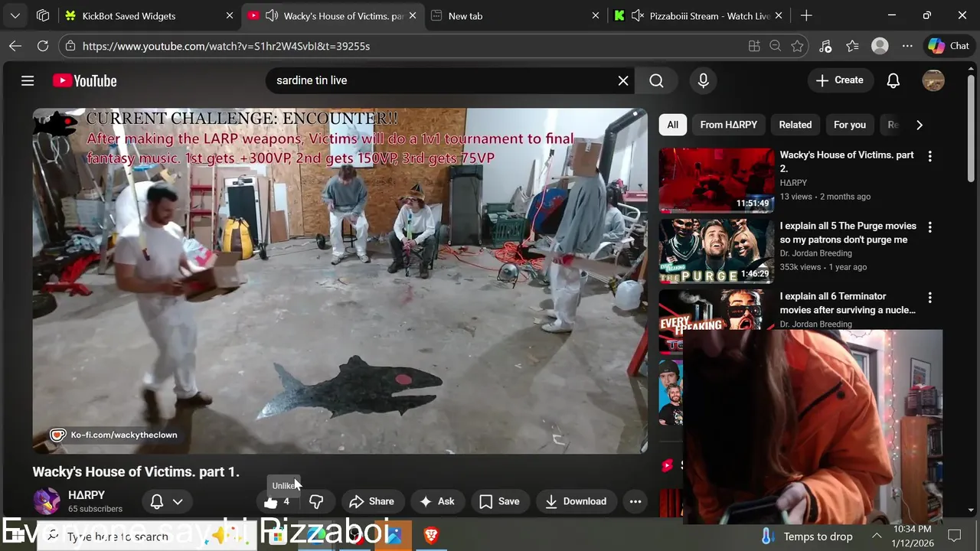Screen dimensions: 980x551
Task: Add this page to favorites star
Action: (797, 46)
